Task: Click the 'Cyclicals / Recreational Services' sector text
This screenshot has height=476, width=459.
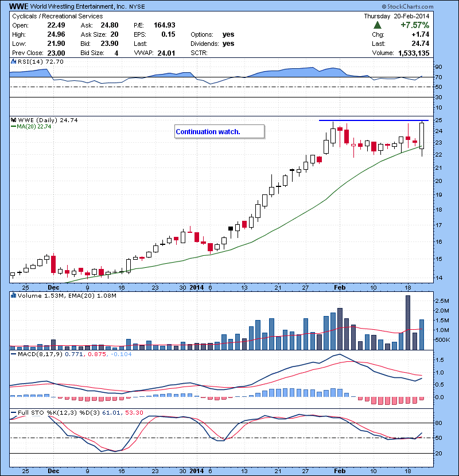Action: [57, 17]
